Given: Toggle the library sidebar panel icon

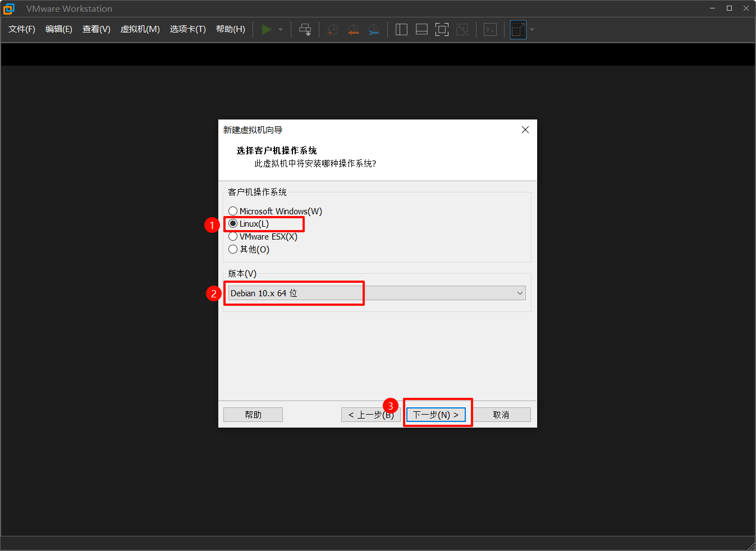Looking at the screenshot, I should tap(401, 30).
